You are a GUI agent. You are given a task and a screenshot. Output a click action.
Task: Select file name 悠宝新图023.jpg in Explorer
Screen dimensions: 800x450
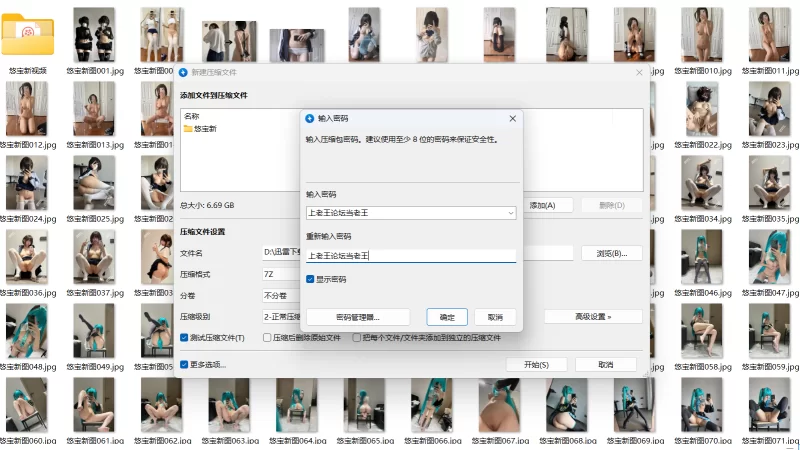(770, 145)
